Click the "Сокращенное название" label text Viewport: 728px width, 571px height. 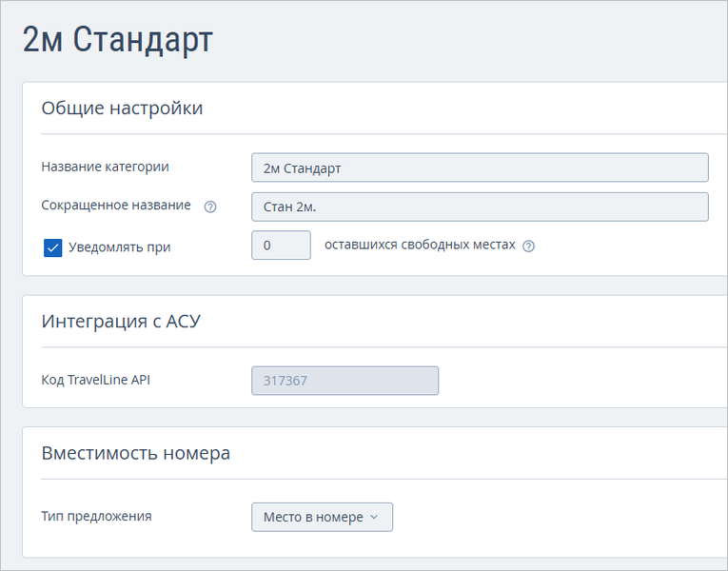[116, 206]
